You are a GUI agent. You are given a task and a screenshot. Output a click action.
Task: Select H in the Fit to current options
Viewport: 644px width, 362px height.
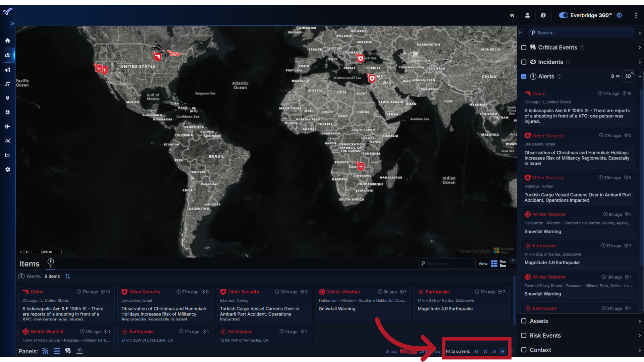[x=503, y=351]
